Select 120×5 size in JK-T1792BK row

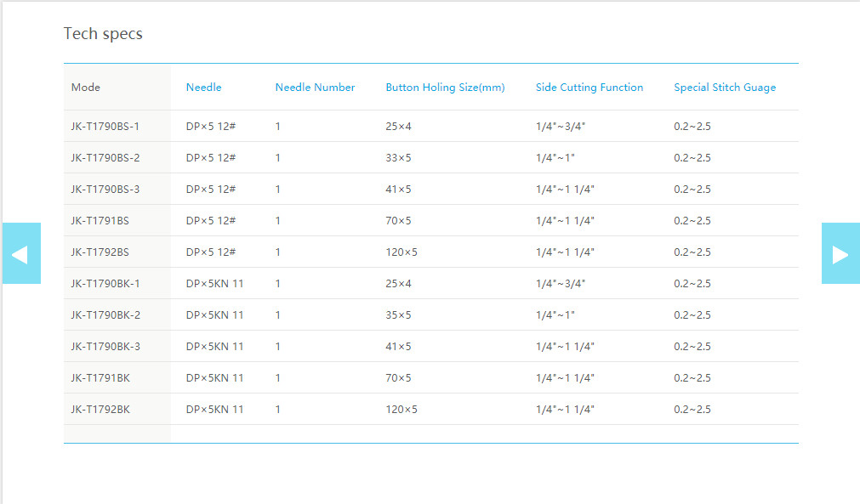pos(402,409)
